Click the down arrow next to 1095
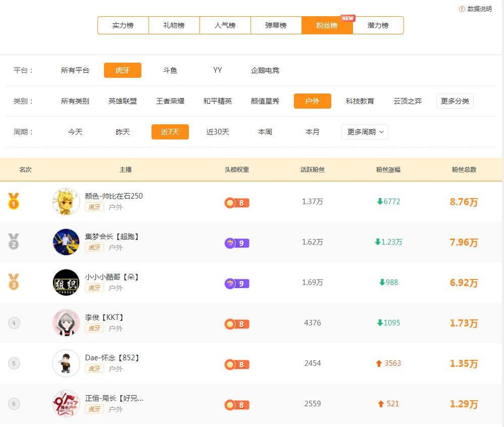Screen dimensions: 504x427 [x=380, y=323]
